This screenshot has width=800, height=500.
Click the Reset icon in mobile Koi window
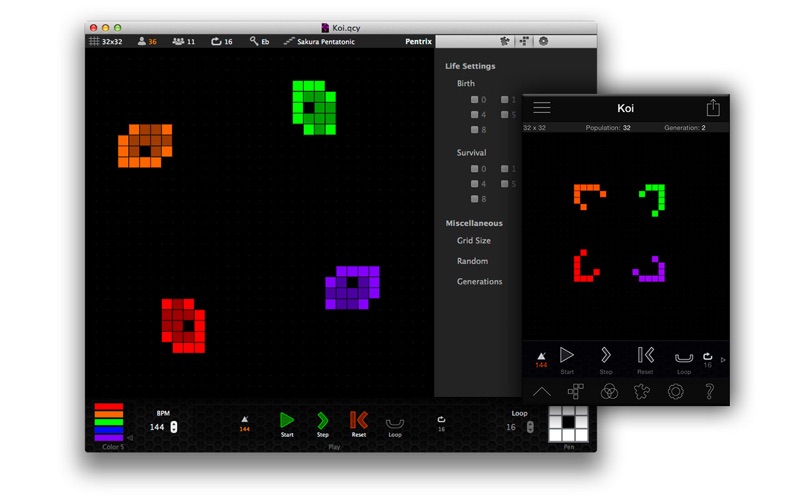click(645, 355)
